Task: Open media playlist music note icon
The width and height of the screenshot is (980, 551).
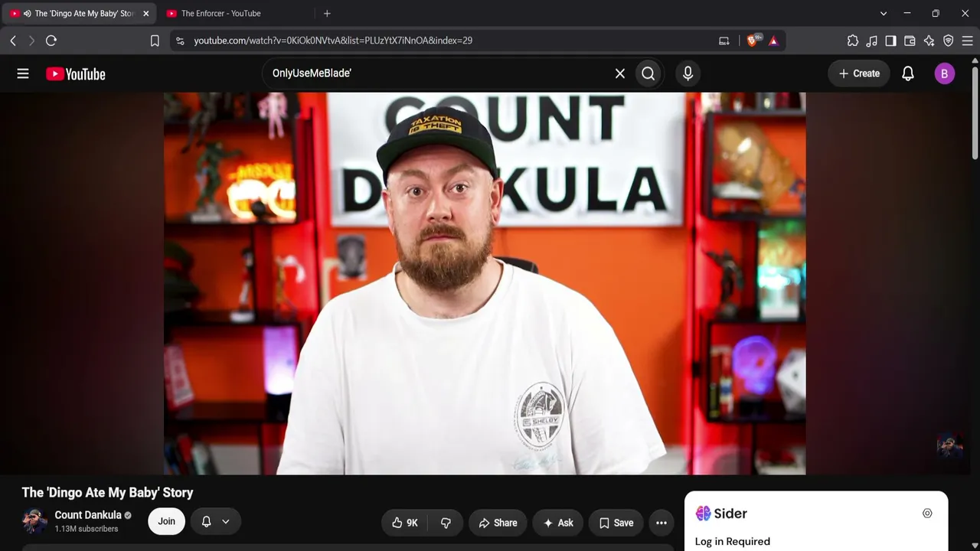Action: pos(872,41)
